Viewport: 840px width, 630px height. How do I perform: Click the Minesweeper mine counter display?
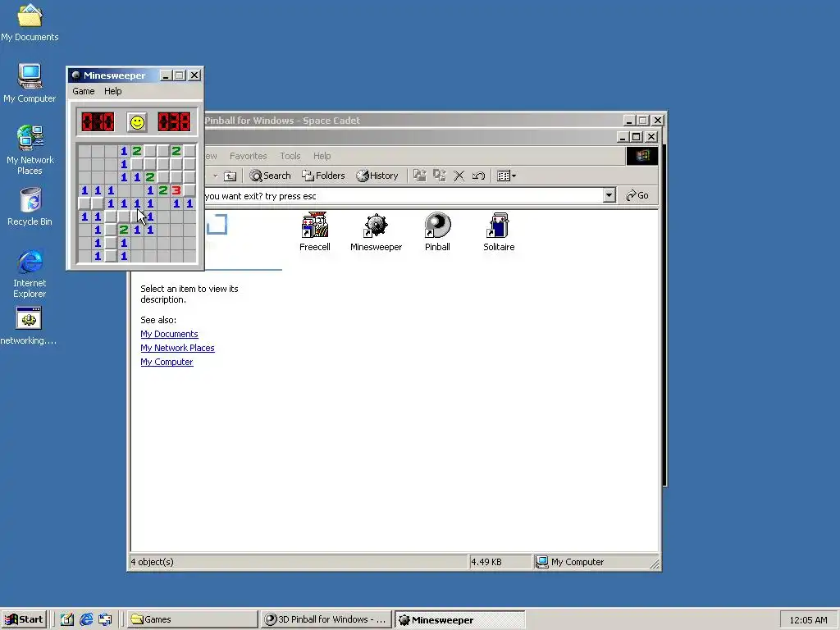(x=98, y=122)
